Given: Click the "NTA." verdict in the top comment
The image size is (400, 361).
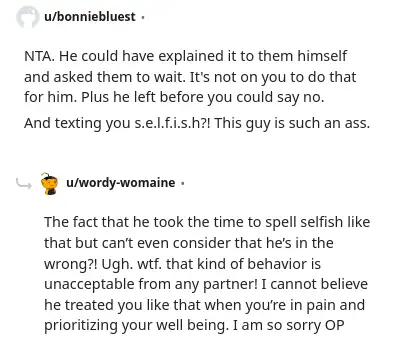Looking at the screenshot, I should pyautogui.click(x=39, y=56).
